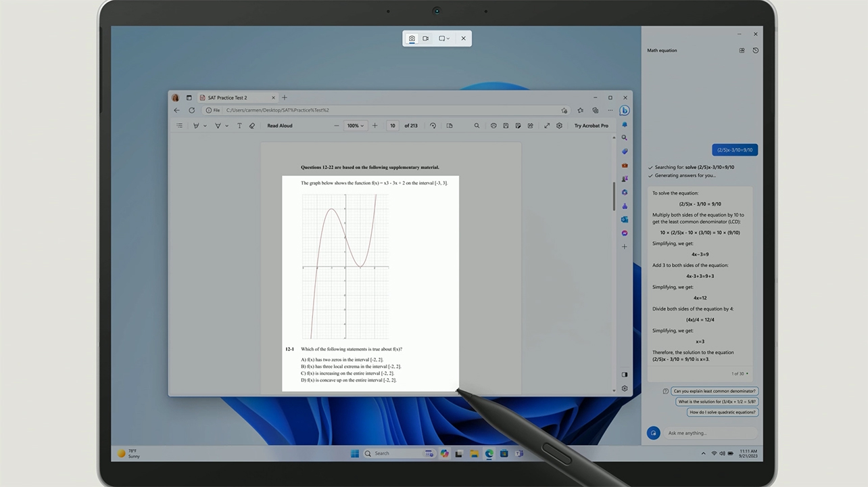Open the search icon in Edge sidebar

[x=625, y=138]
